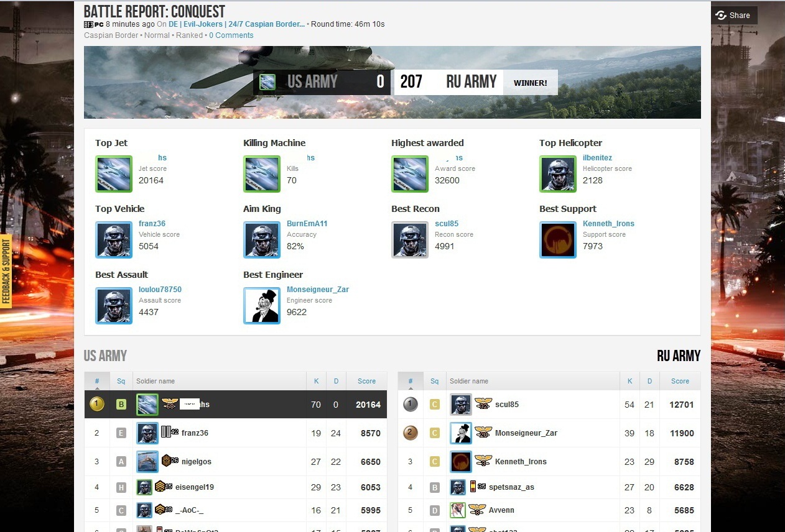Click gold medal icon in US Army top row
Viewport: 785px width, 532px height.
tap(96, 405)
